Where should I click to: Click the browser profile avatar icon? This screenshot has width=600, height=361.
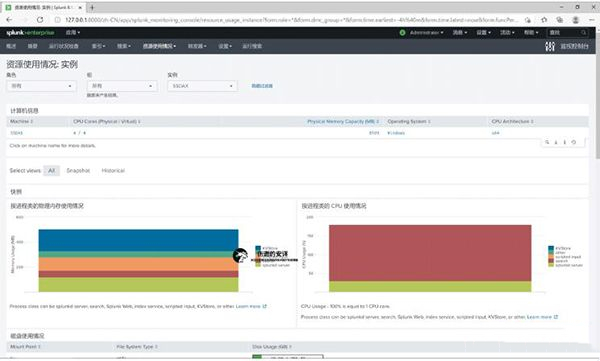point(576,20)
